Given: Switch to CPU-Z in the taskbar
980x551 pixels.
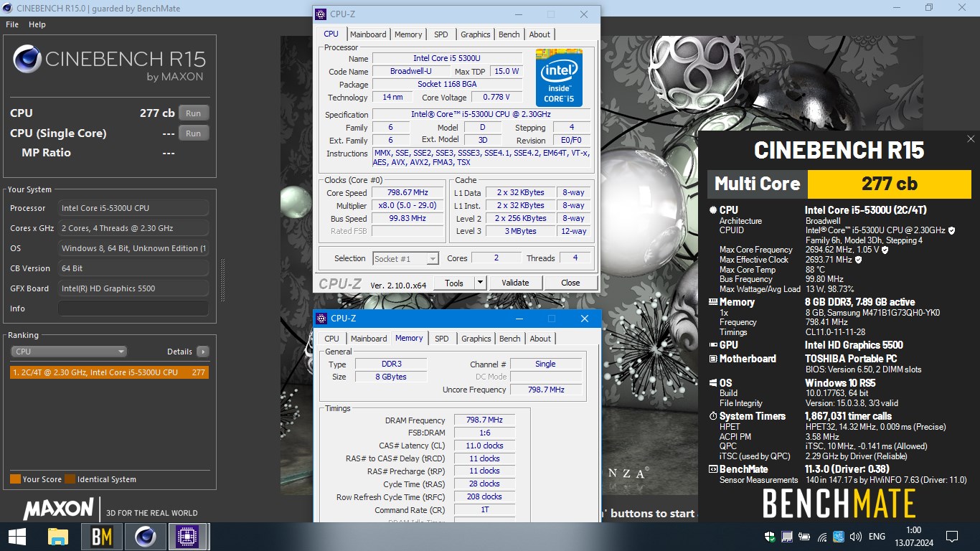Looking at the screenshot, I should point(189,537).
